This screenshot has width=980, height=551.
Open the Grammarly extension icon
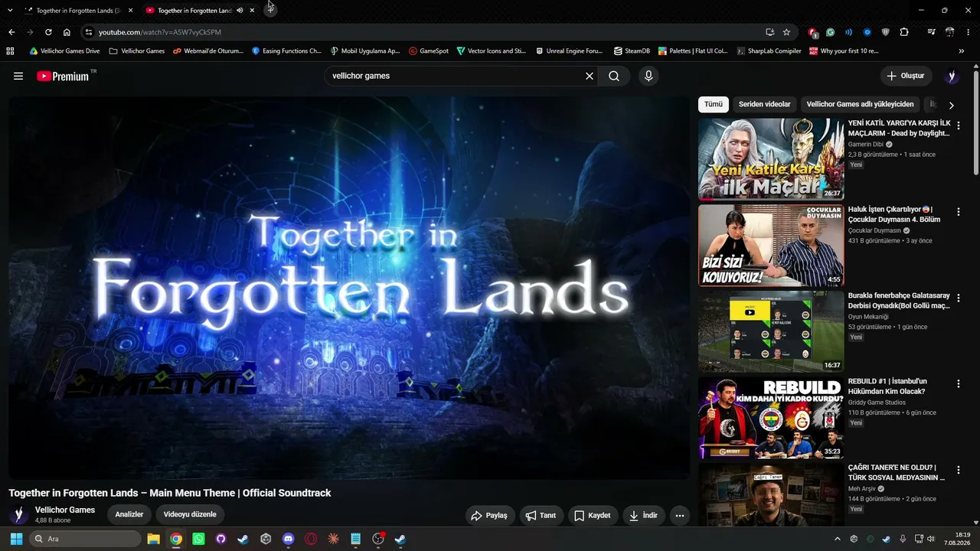[x=831, y=32]
